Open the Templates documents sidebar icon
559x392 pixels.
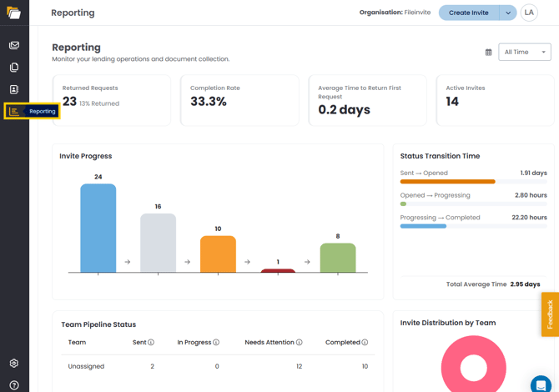(14, 68)
